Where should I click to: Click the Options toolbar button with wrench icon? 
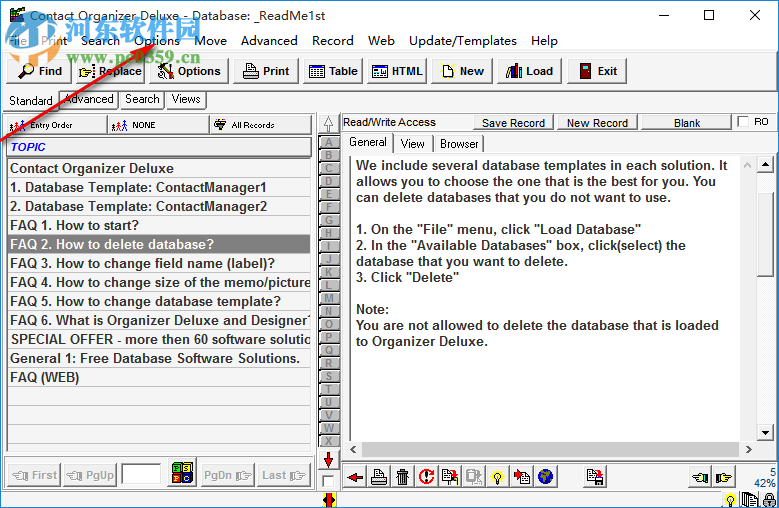(189, 71)
